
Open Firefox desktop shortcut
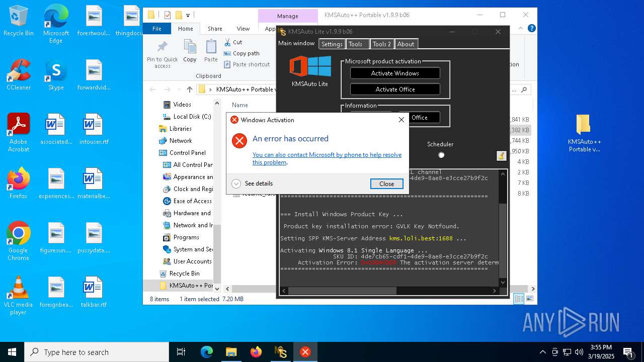pyautogui.click(x=19, y=183)
